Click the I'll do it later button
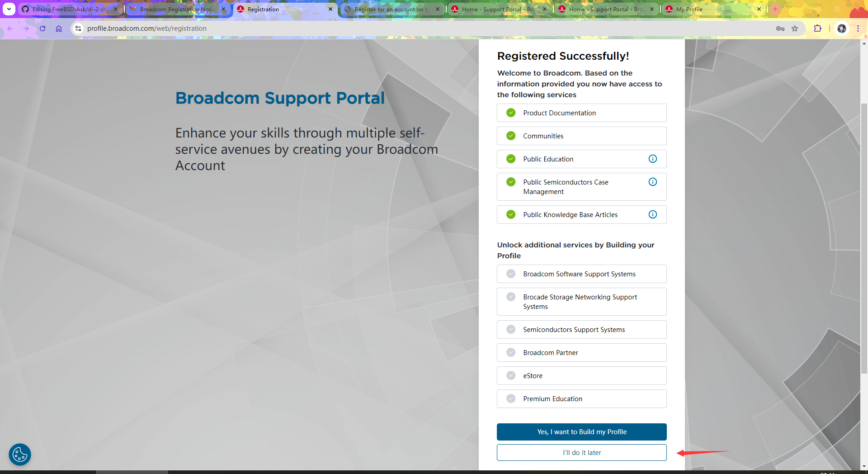Screen dimensions: 868x474 581,453
